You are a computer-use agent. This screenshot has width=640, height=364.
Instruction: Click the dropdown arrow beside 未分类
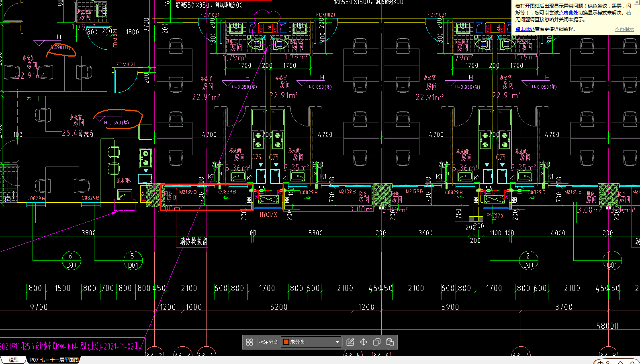337,342
